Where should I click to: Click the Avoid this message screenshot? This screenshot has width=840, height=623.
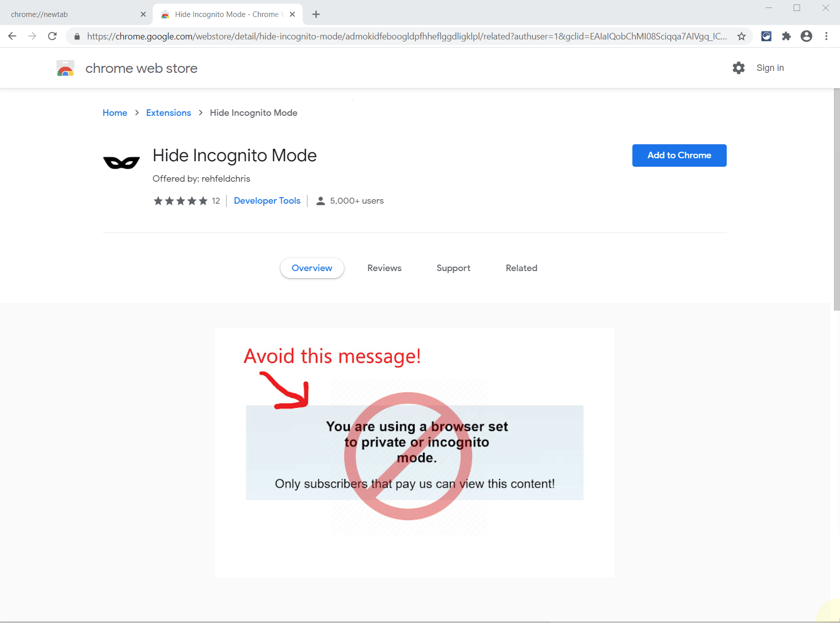(x=415, y=453)
